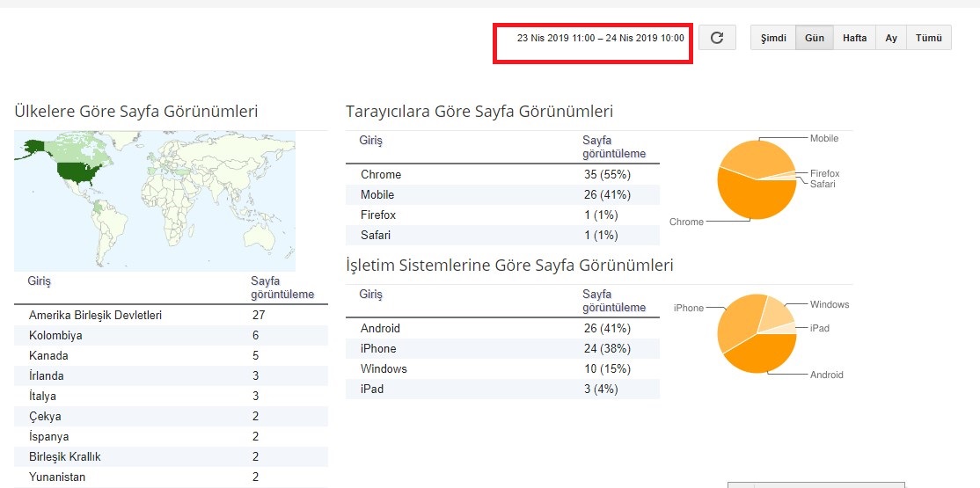Viewport: 980px width, 488px height.
Task: Click the world map of page views
Action: pyautogui.click(x=155, y=200)
